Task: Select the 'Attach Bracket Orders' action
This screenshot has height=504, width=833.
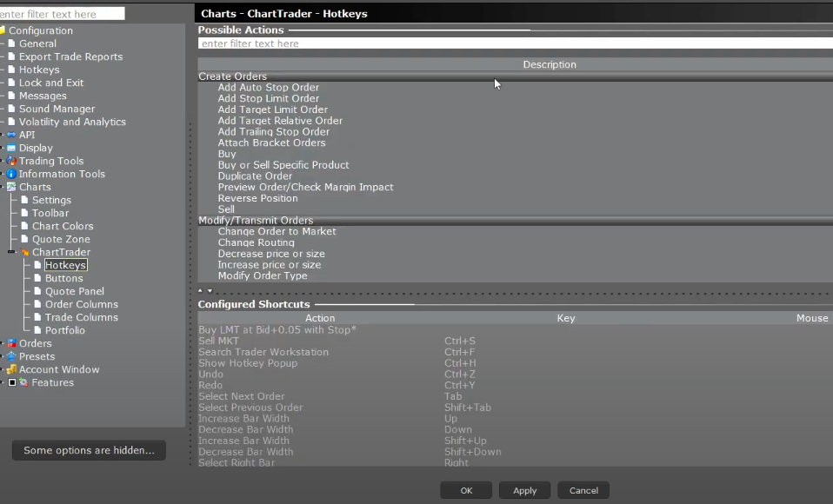Action: tap(271, 143)
